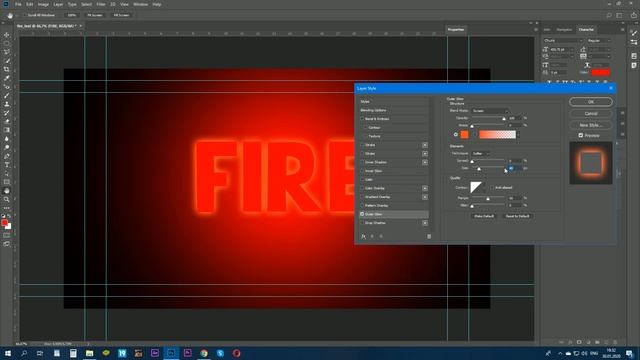
Task: Toggle the Preview checkbox
Action: pyautogui.click(x=580, y=135)
